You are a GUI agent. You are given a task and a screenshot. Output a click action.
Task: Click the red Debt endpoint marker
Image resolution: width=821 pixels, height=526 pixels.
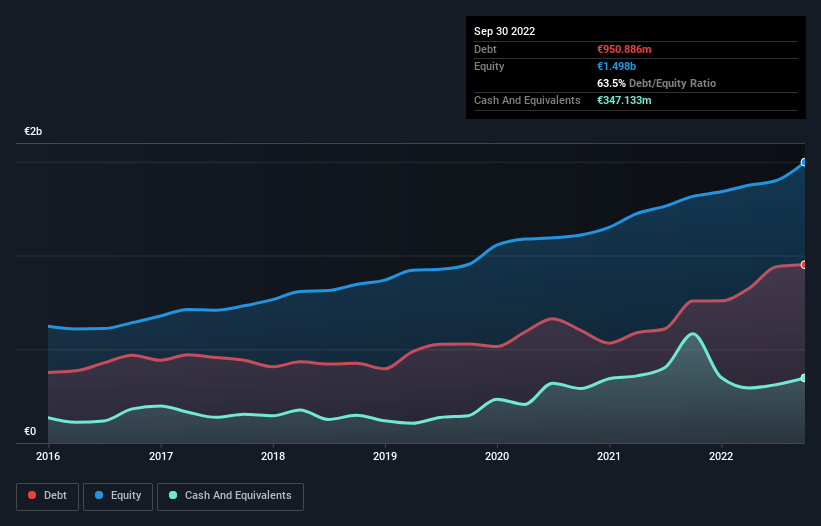click(804, 265)
